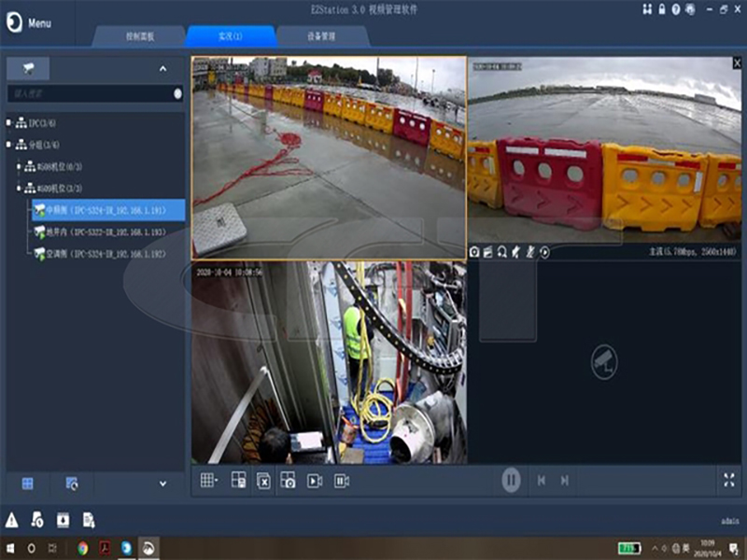Collapse the M509机位(3/3) group

click(x=19, y=189)
